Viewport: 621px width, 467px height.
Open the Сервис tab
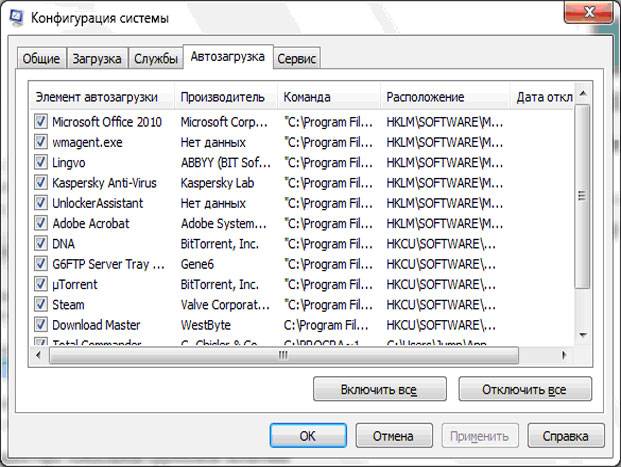point(297,59)
